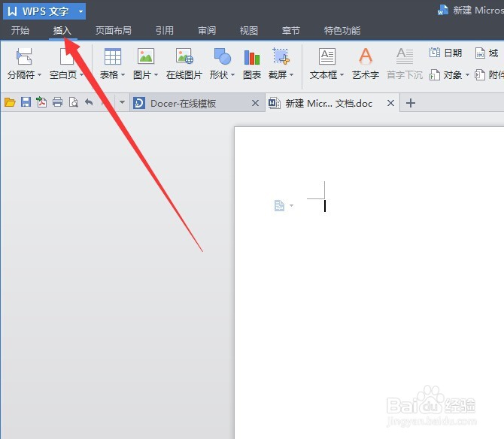This screenshot has width=504, height=439.
Task: Open the 章节 tab
Action: pyautogui.click(x=291, y=31)
